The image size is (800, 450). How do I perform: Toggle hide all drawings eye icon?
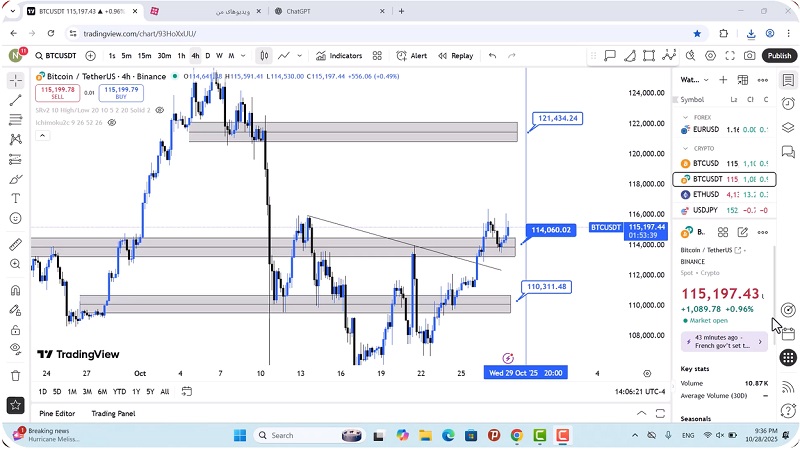click(15, 347)
